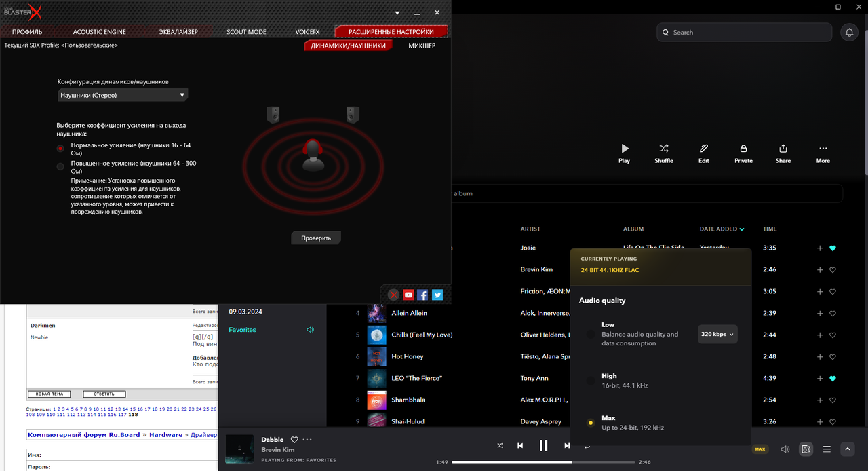Select Low audio quality option
This screenshot has width=868, height=471.
point(591,334)
